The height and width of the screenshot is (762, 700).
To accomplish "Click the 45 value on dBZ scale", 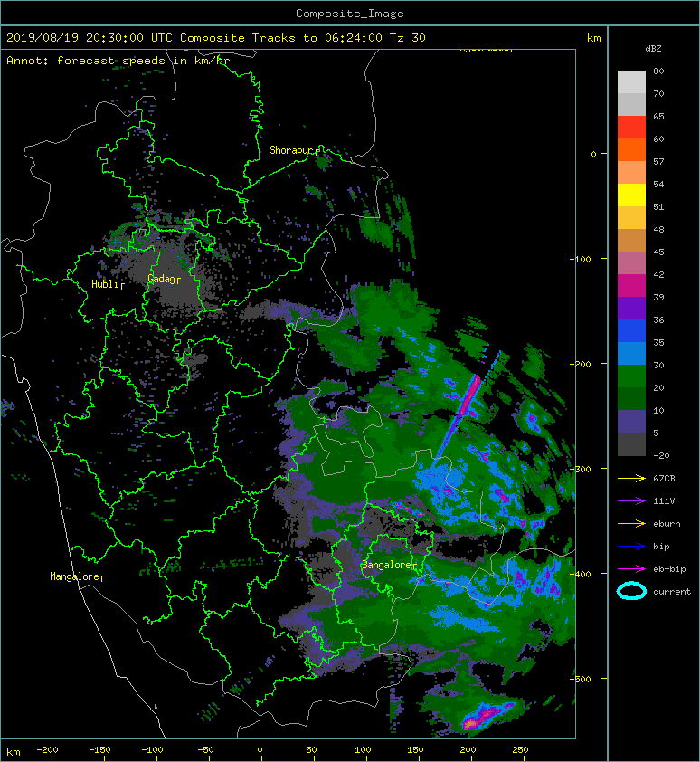I will pos(658,252).
